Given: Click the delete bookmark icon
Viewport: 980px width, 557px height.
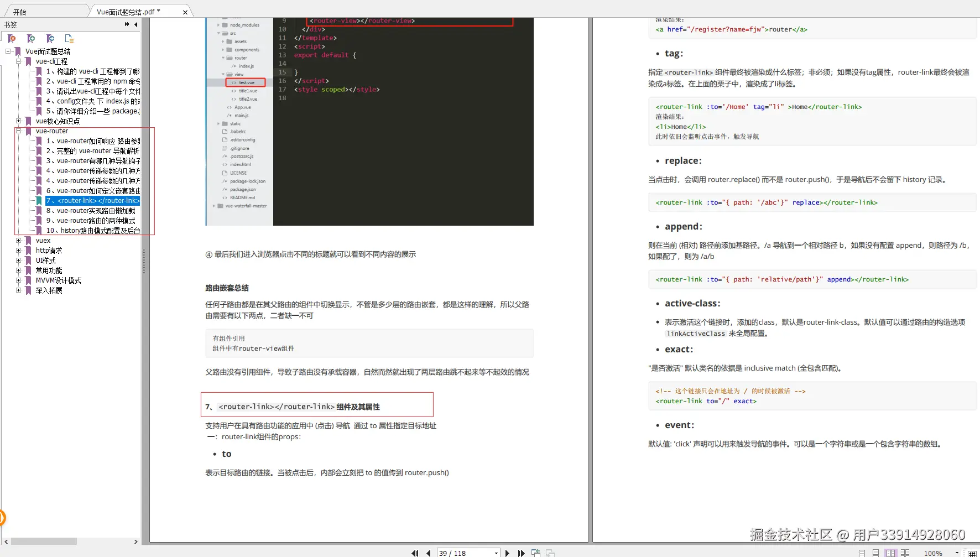Looking at the screenshot, I should point(12,39).
